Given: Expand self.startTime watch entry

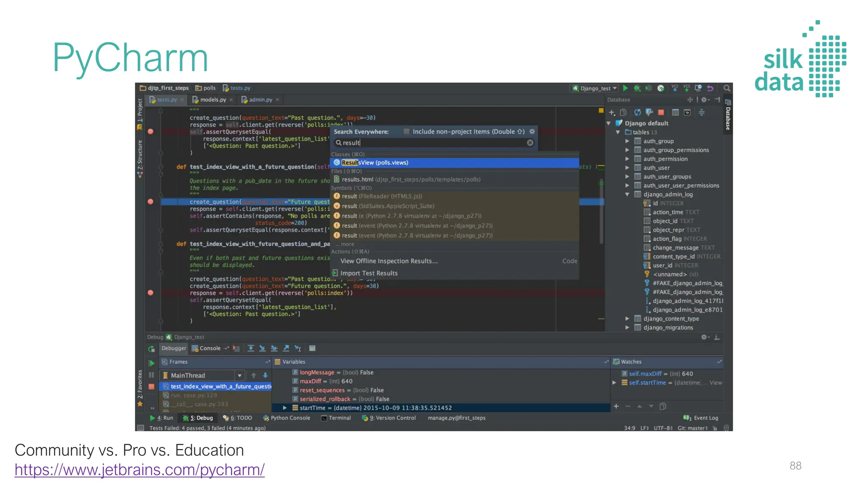Looking at the screenshot, I should tap(615, 383).
